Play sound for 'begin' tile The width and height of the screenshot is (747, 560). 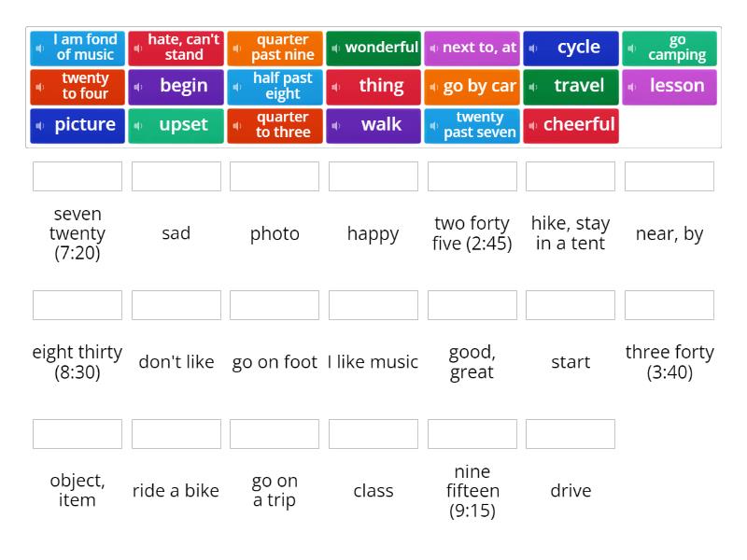(138, 87)
